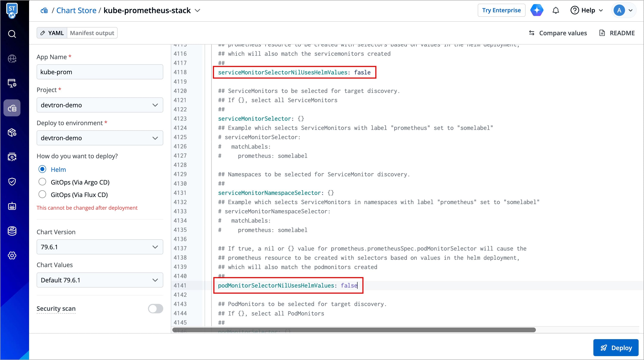Screen dimensions: 644x360
Task: Switch to the Manifest output tab
Action: (92, 33)
